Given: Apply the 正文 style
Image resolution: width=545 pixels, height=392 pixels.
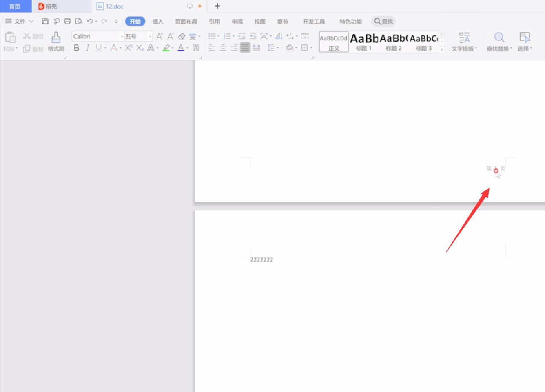Looking at the screenshot, I should click(334, 42).
